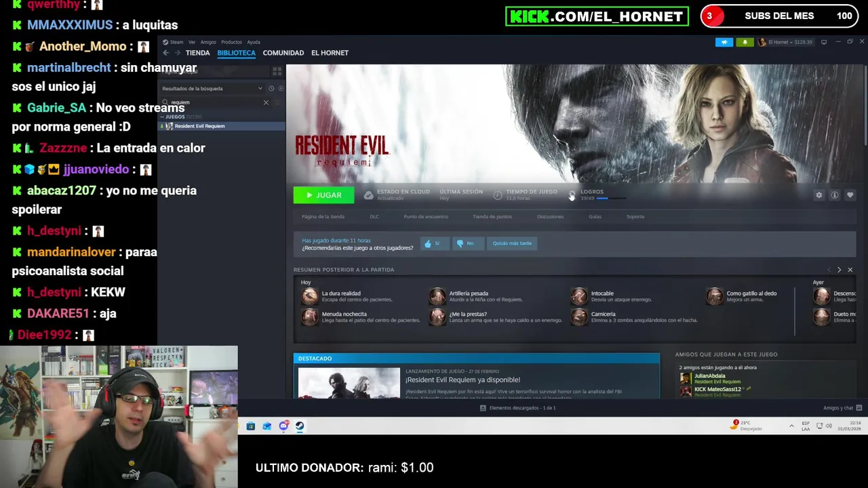The image size is (868, 488).
Task: Open Como gatillo al dedo achievement
Action: 741,296
